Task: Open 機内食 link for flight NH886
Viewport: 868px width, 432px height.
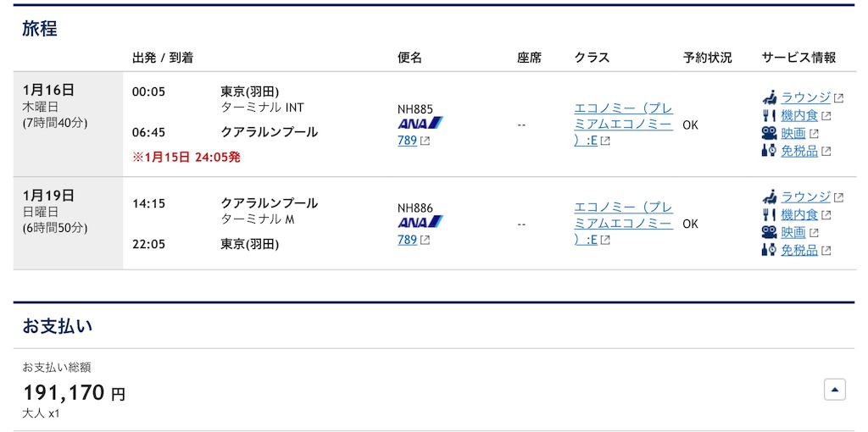Action: [x=798, y=214]
